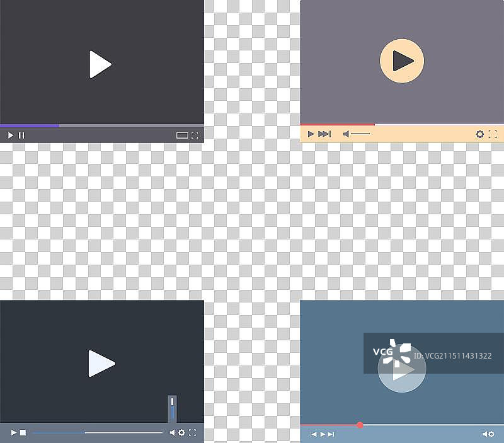Click the cream circular play button
The width and height of the screenshot is (504, 443).
tap(402, 60)
